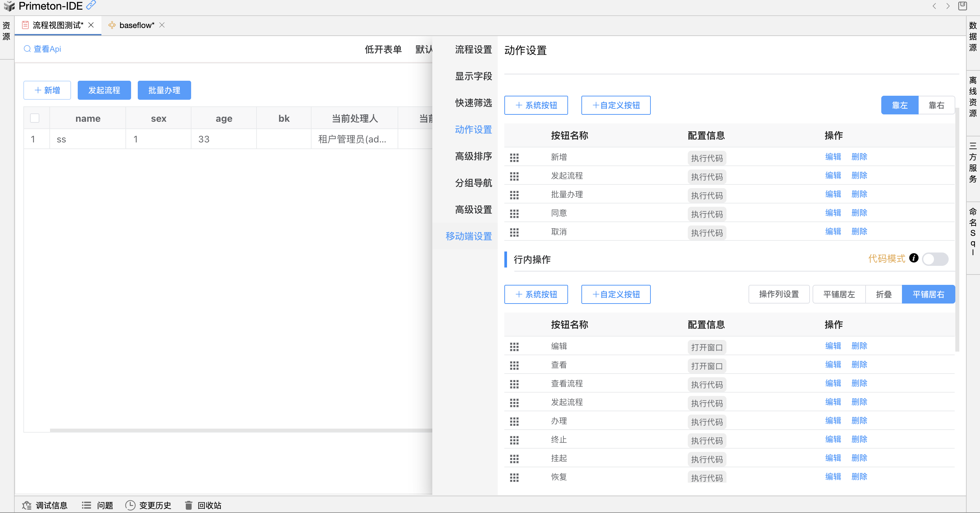The height and width of the screenshot is (513, 980).
Task: Click the info icon next to 代码模式
Action: [x=913, y=258]
